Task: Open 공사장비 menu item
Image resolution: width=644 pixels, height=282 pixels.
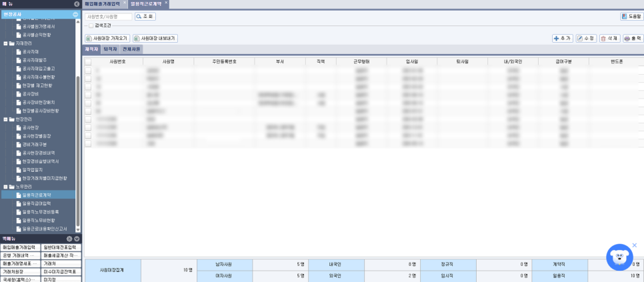Action: tap(31, 94)
